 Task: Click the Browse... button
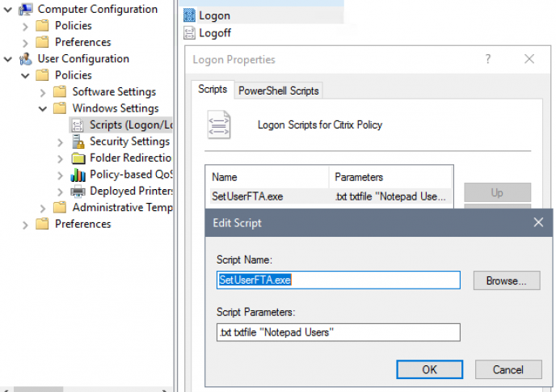pyautogui.click(x=506, y=280)
